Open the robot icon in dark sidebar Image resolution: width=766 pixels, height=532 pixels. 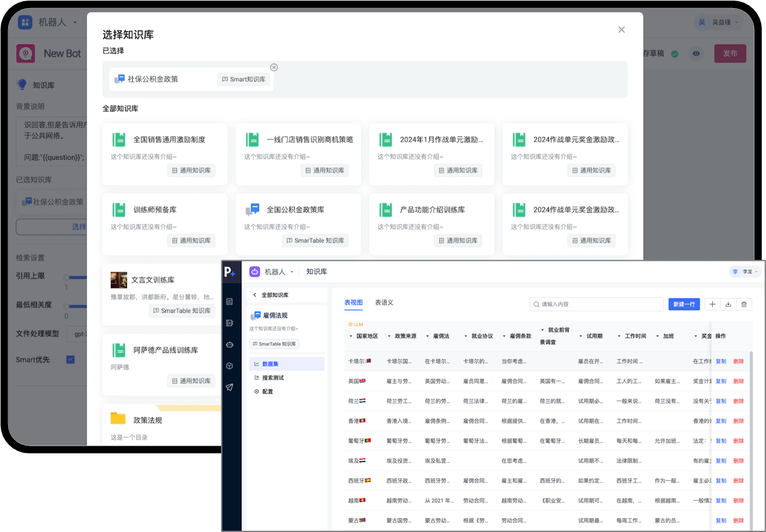click(x=230, y=344)
